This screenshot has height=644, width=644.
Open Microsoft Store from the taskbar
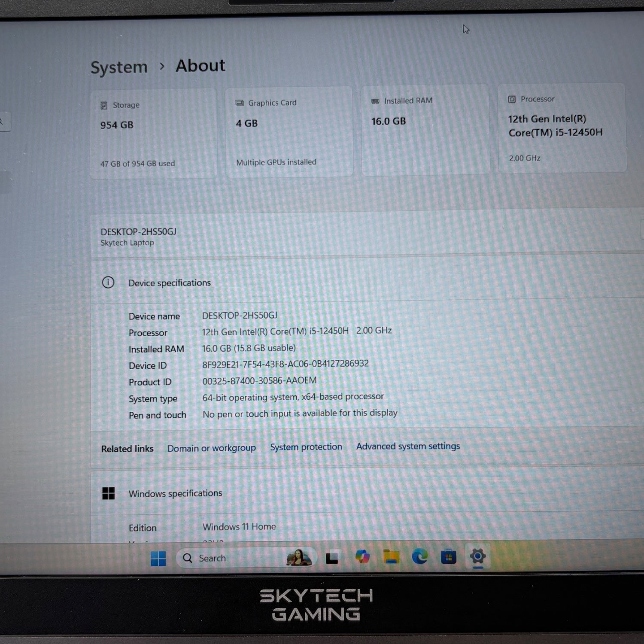point(449,556)
